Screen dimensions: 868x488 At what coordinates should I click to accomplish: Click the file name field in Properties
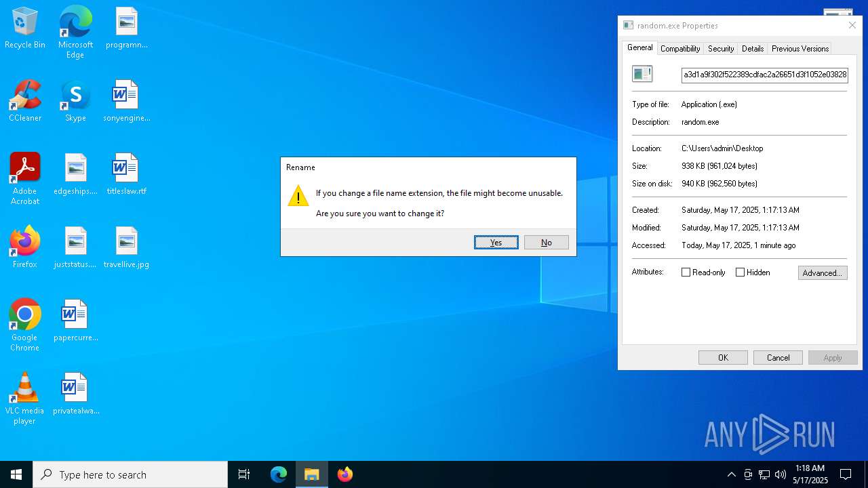(x=765, y=75)
